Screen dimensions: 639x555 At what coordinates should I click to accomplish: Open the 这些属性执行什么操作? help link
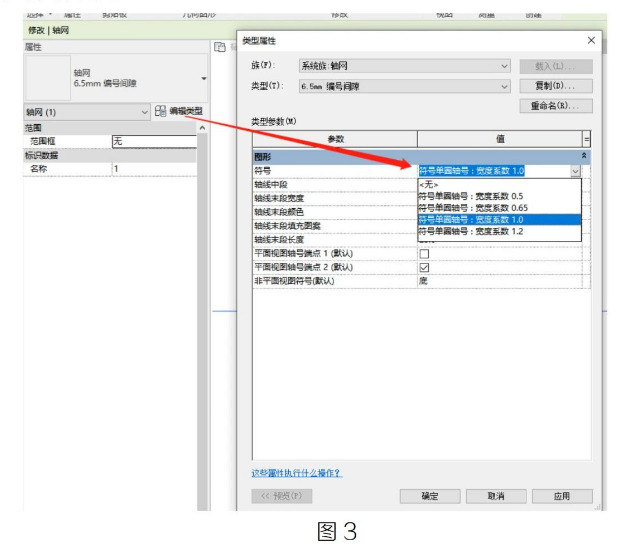(297, 473)
